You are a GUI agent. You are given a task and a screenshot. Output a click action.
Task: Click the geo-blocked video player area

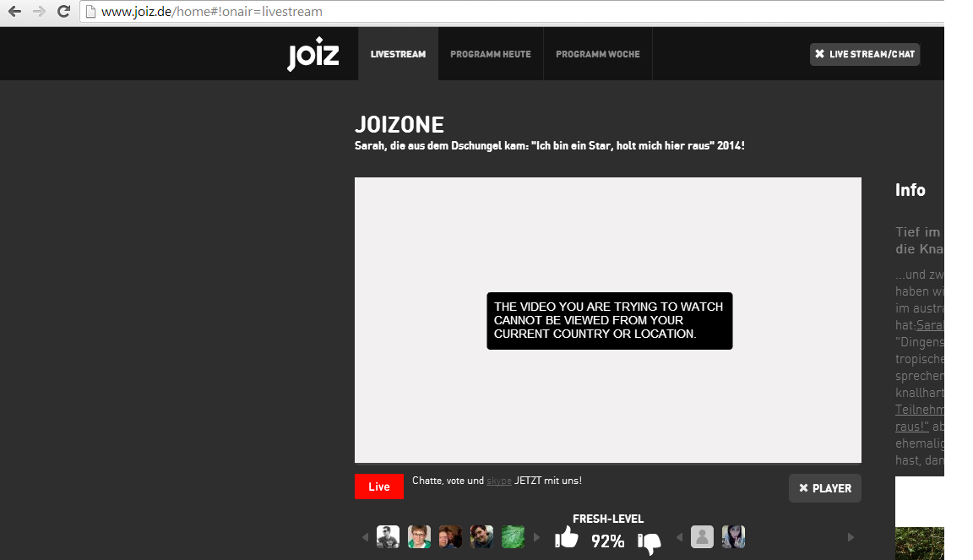click(x=607, y=320)
